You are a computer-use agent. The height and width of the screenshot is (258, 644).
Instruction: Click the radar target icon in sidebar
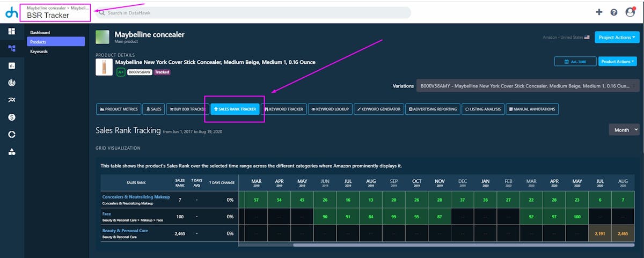[11, 83]
